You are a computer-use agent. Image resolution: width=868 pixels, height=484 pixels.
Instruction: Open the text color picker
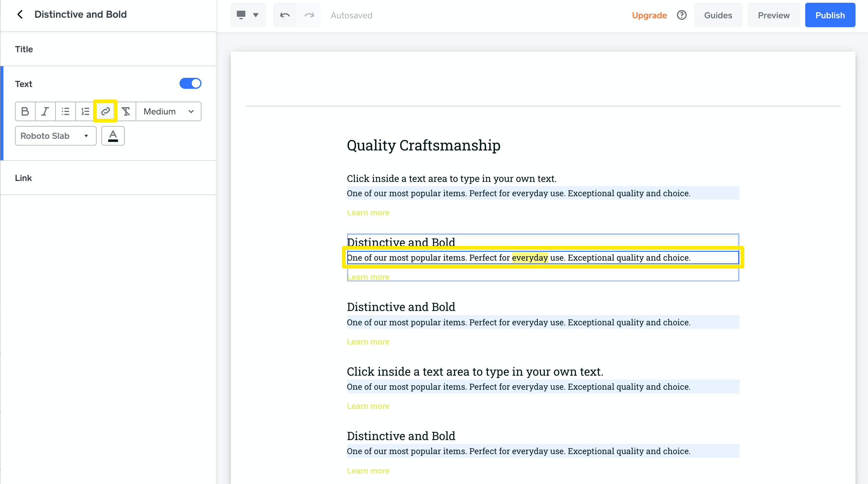[113, 135]
